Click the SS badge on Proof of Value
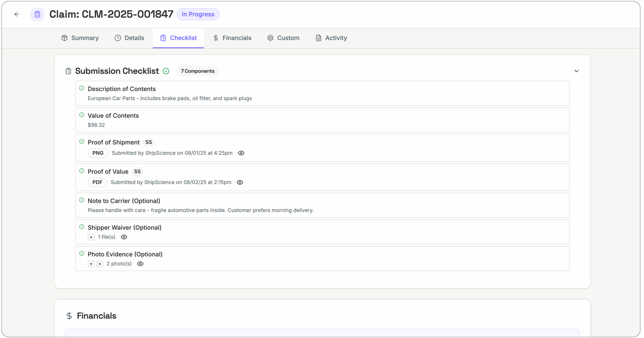Screen dimensions: 644x338 tap(137, 172)
